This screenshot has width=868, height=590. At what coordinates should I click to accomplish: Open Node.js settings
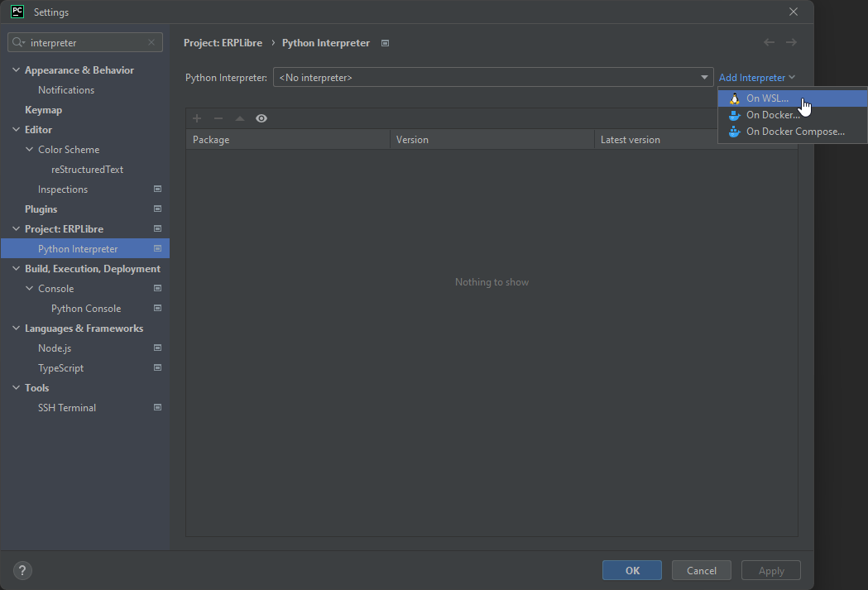pyautogui.click(x=55, y=348)
